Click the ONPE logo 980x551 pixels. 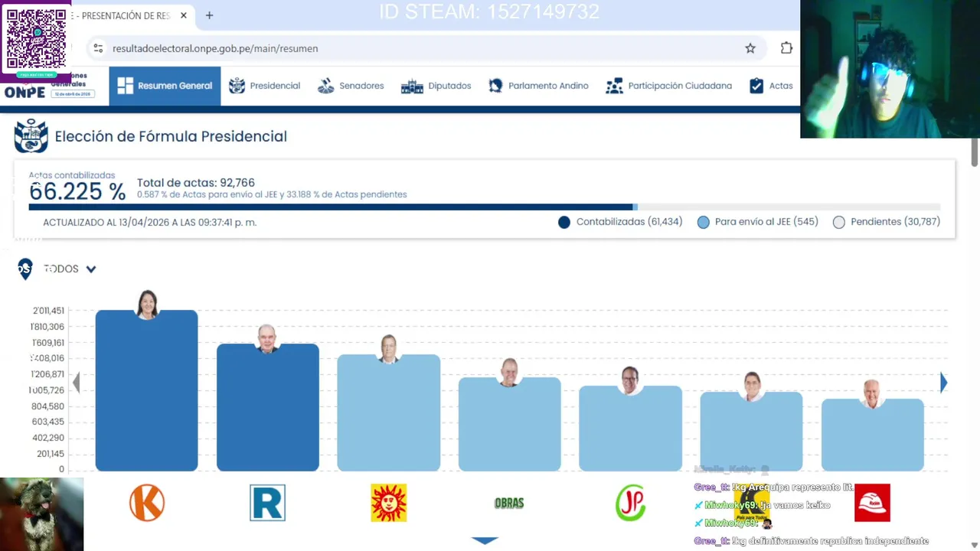24,92
